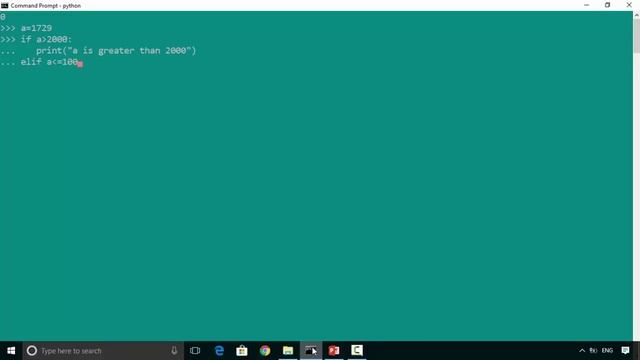
Task: Launch Google Chrome from taskbar
Action: [x=265, y=351]
